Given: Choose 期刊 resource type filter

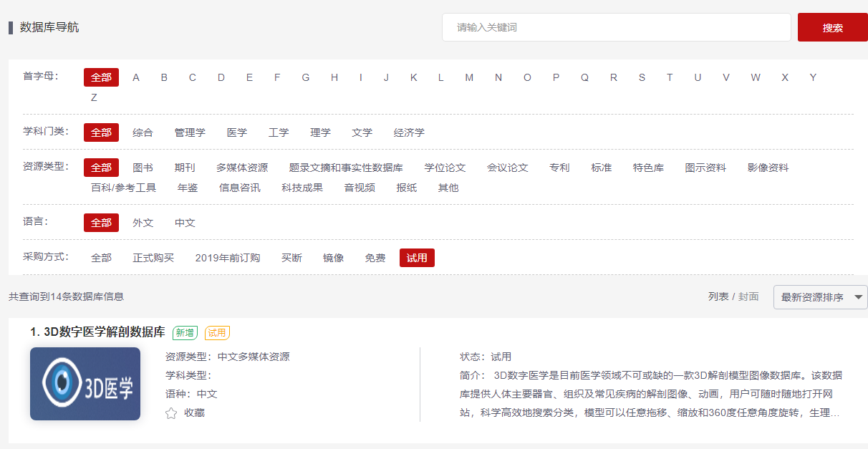Looking at the screenshot, I should coord(185,168).
